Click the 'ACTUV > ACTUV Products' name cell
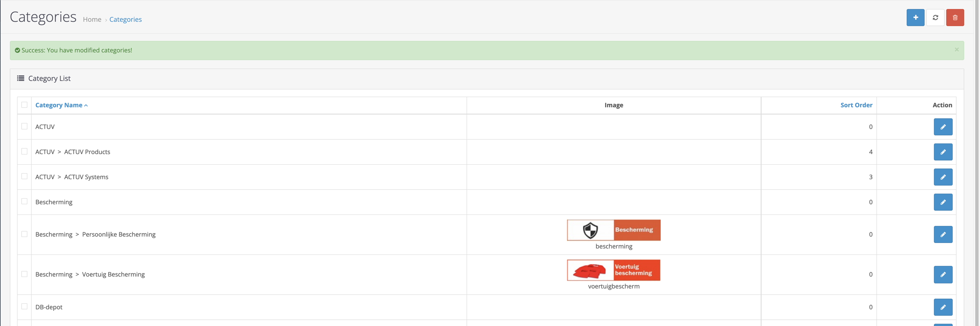980x326 pixels. tap(249, 152)
